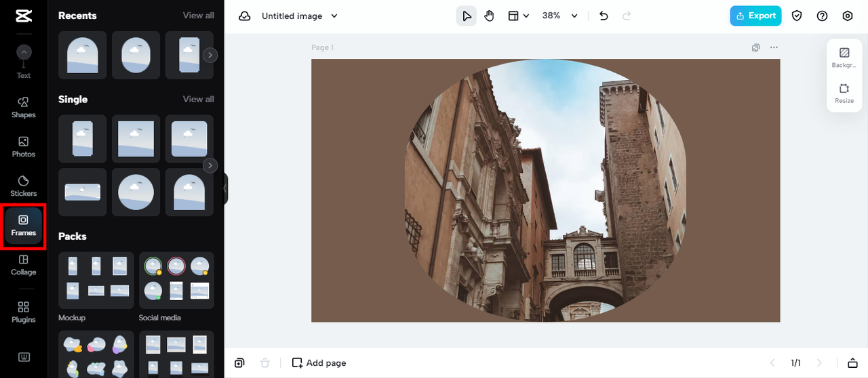Open the Social media frames pack
The image size is (868, 378).
pos(176,280)
